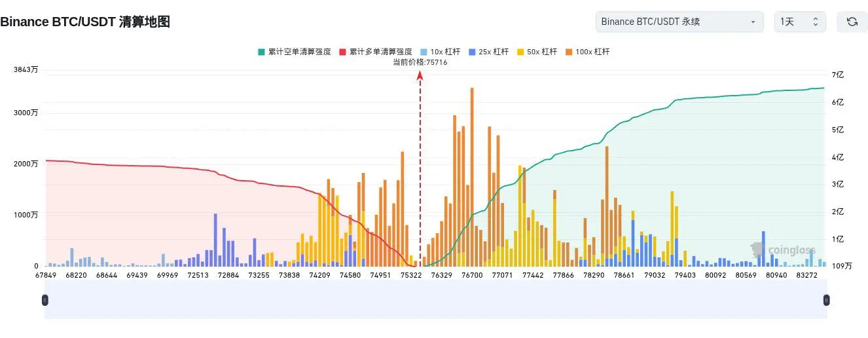
Task: Click the red dashed current price line
Action: pos(420,170)
